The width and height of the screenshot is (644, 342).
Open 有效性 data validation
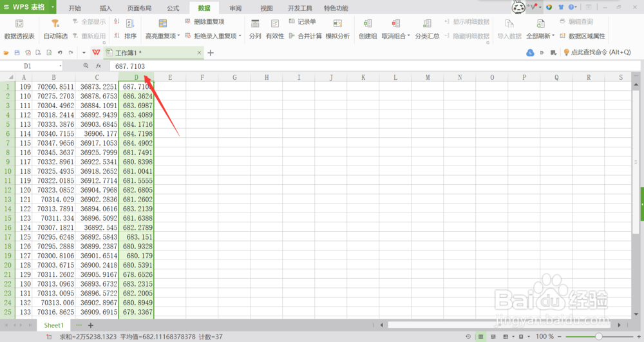pyautogui.click(x=275, y=29)
